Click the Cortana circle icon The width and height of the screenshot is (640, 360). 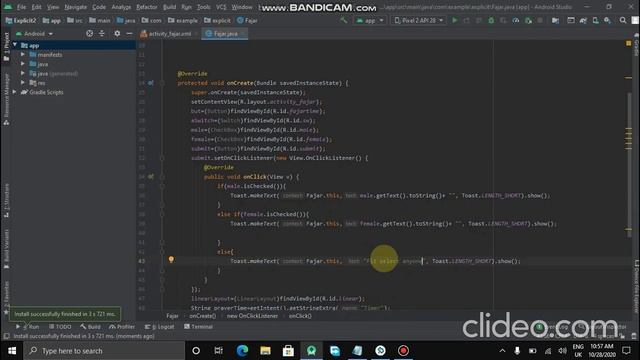tap(196, 351)
